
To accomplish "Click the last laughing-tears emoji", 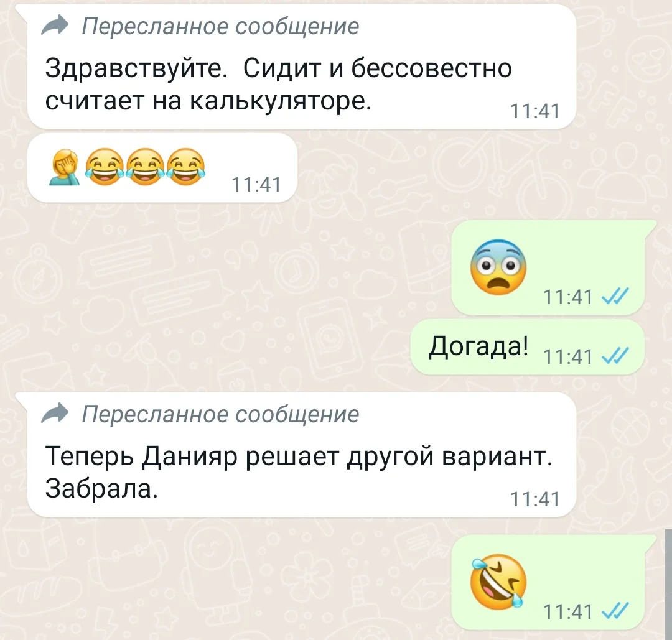I will click(186, 167).
